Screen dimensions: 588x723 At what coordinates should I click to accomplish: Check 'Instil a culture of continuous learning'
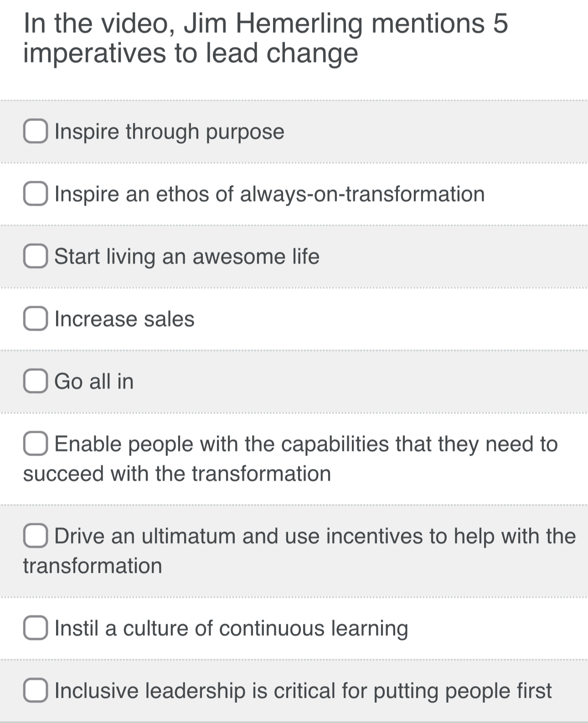(36, 629)
